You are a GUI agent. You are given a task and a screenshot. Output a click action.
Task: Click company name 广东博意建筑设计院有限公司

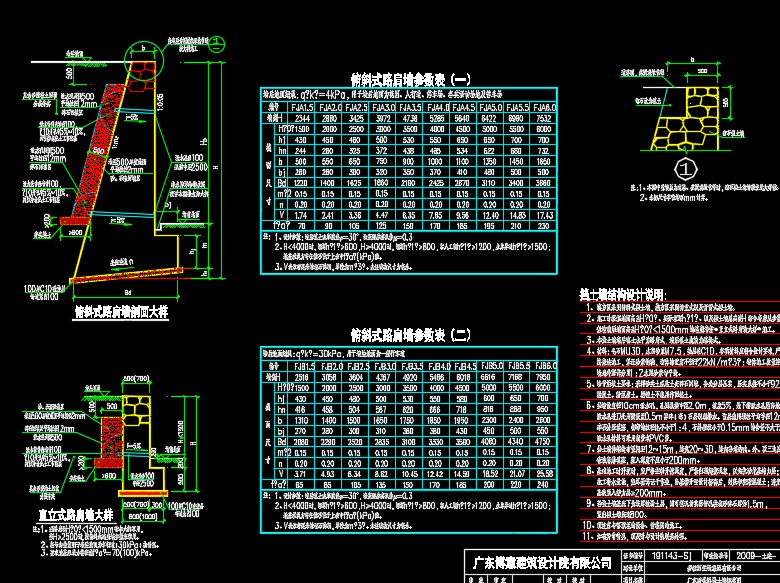pos(542,563)
